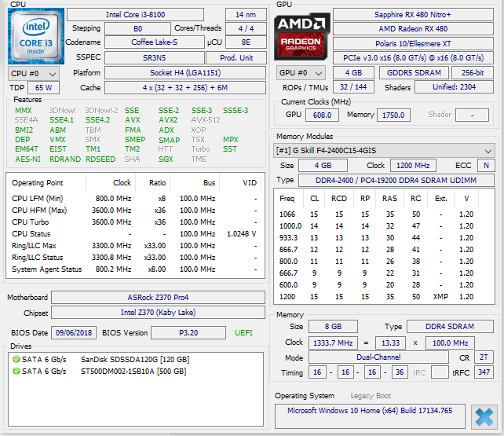
Task: Click the green UEFI label
Action: pos(243,333)
